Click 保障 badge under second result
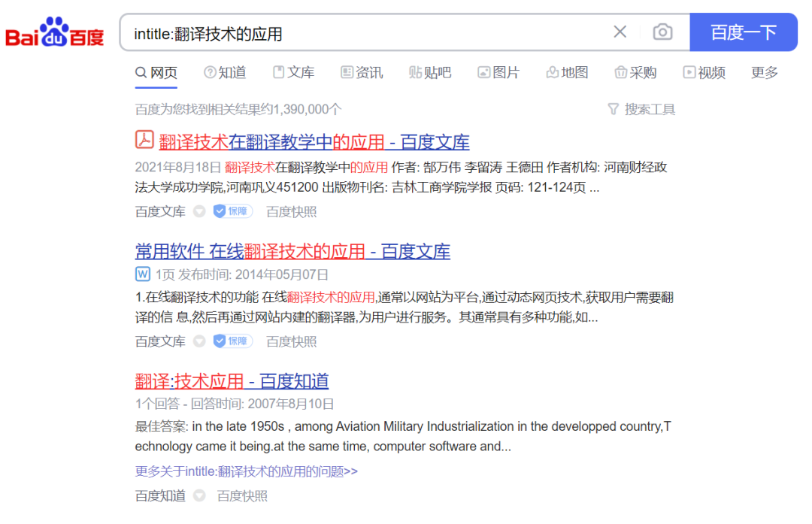 pos(233,341)
